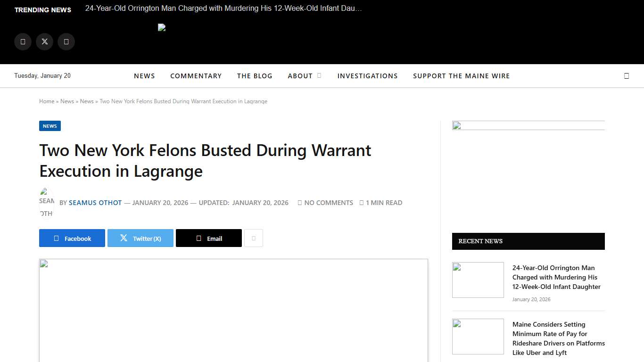Share the article via the Facebook button
The width and height of the screenshot is (644, 362).
(x=72, y=238)
